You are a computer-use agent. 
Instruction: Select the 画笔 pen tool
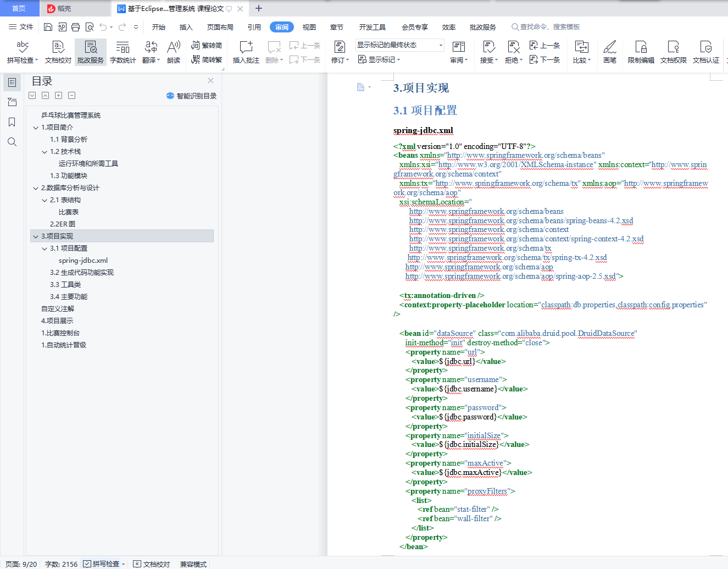[x=610, y=52]
